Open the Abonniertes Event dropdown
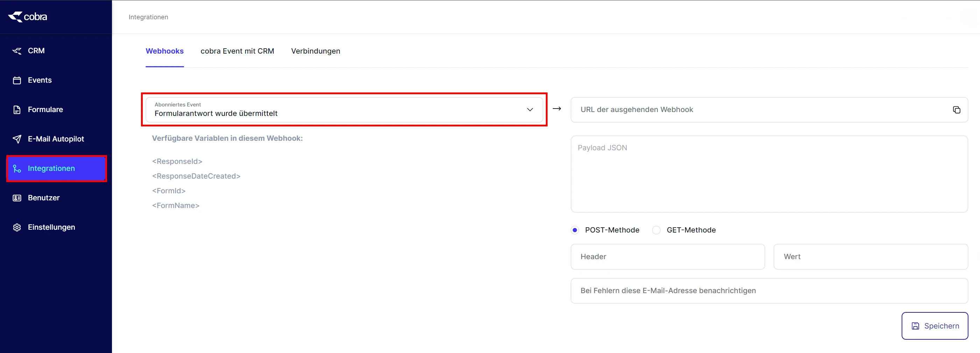The width and height of the screenshot is (980, 353). pyautogui.click(x=530, y=110)
